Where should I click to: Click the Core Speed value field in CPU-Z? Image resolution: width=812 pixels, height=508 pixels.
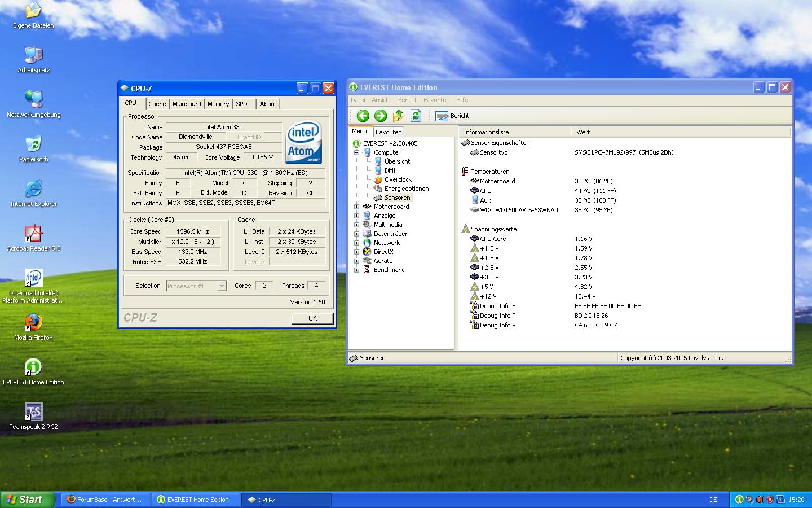click(x=193, y=231)
